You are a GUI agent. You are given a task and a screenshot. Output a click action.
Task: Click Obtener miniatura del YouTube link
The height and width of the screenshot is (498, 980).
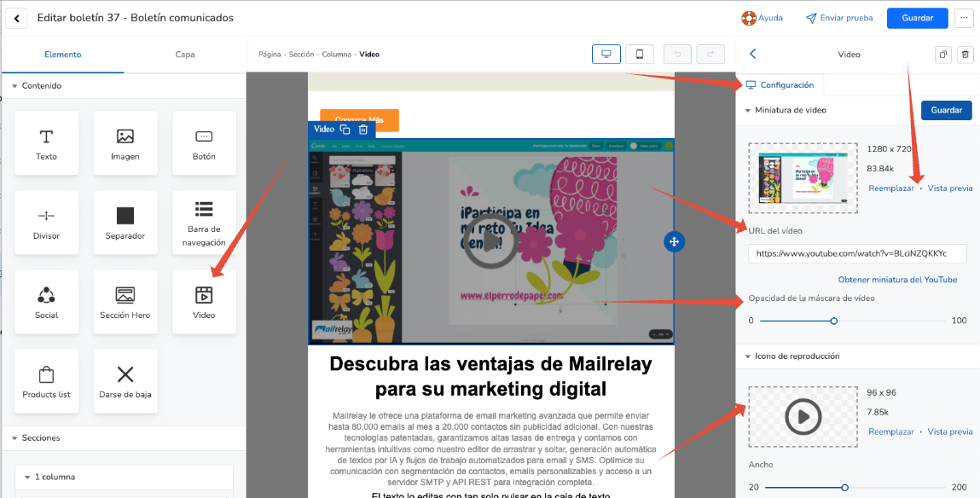pos(897,280)
